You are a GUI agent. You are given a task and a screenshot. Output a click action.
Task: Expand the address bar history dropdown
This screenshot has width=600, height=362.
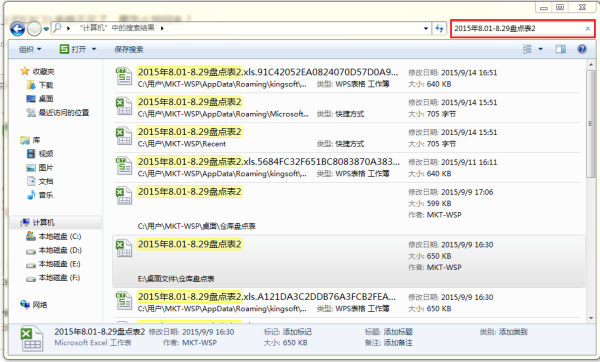click(x=426, y=28)
